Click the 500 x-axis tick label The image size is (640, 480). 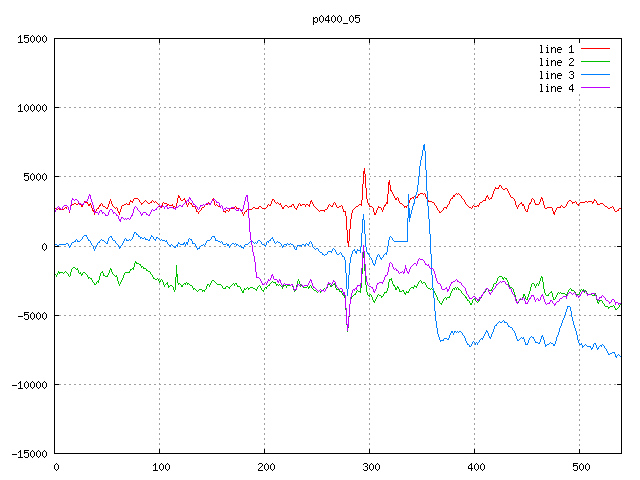point(580,467)
